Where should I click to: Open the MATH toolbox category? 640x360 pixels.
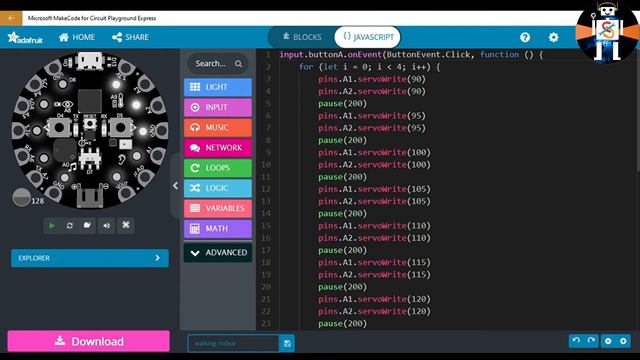218,229
